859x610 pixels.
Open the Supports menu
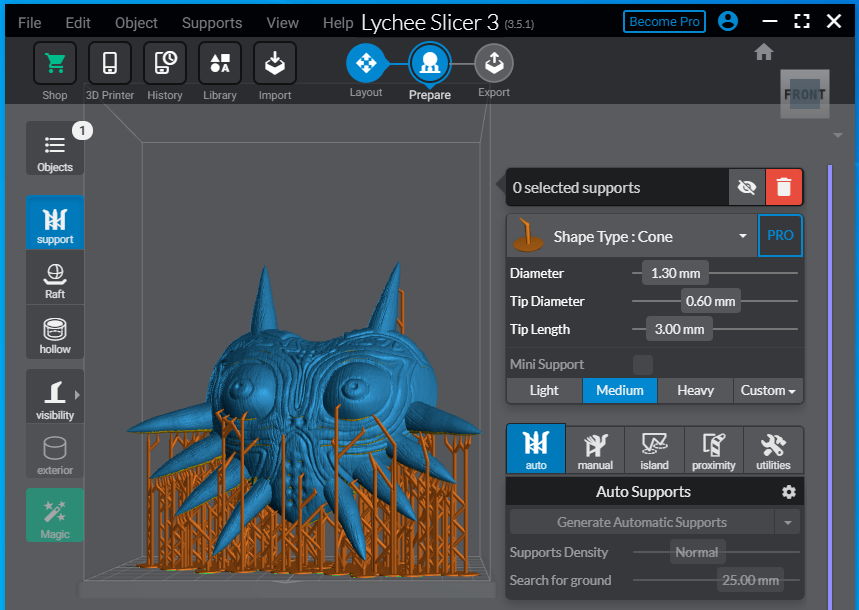(x=212, y=22)
